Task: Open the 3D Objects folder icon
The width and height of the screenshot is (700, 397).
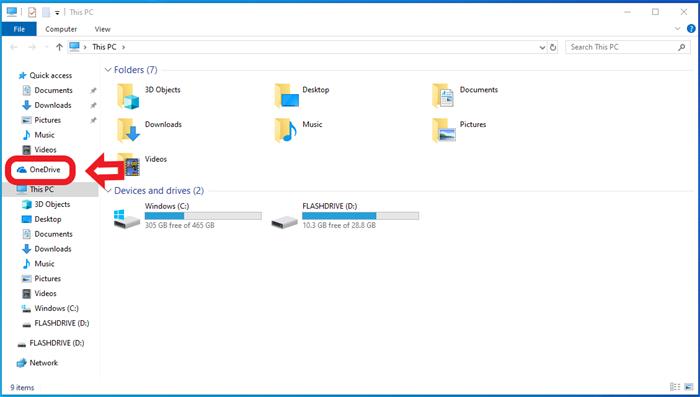Action: pyautogui.click(x=128, y=96)
